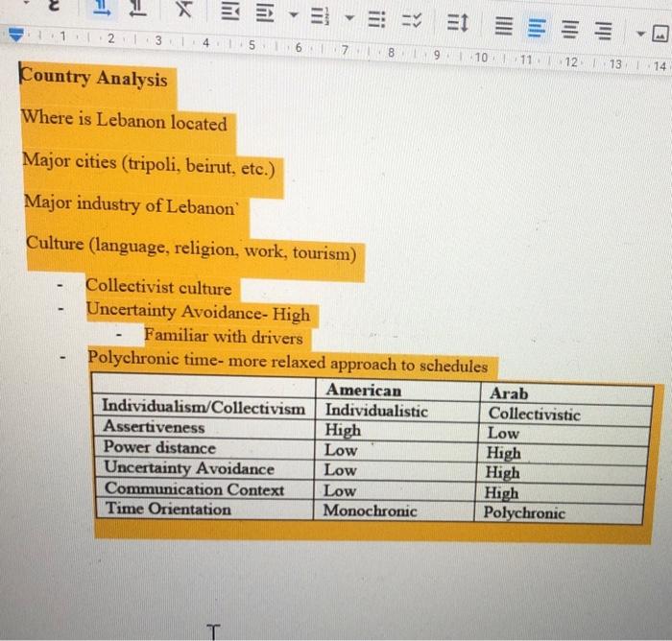Viewport: 672px width, 641px height.
Task: Click 'High' in the Power distance row
Action: pyautogui.click(x=504, y=453)
